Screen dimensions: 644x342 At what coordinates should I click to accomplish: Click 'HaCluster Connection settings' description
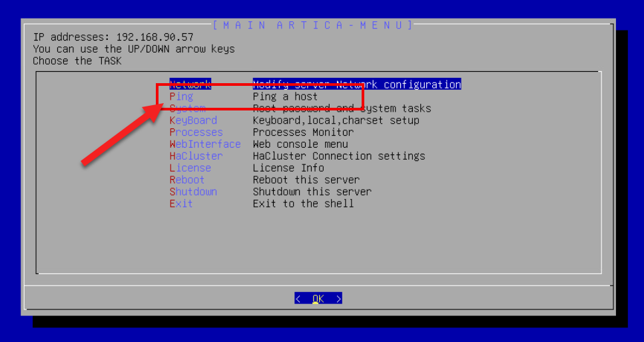[339, 156]
